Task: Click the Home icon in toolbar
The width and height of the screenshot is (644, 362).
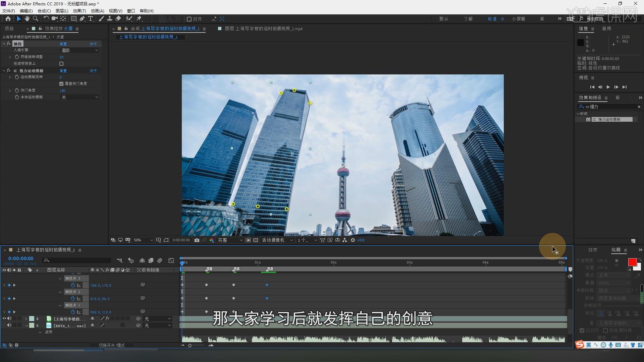Action: (x=8, y=19)
